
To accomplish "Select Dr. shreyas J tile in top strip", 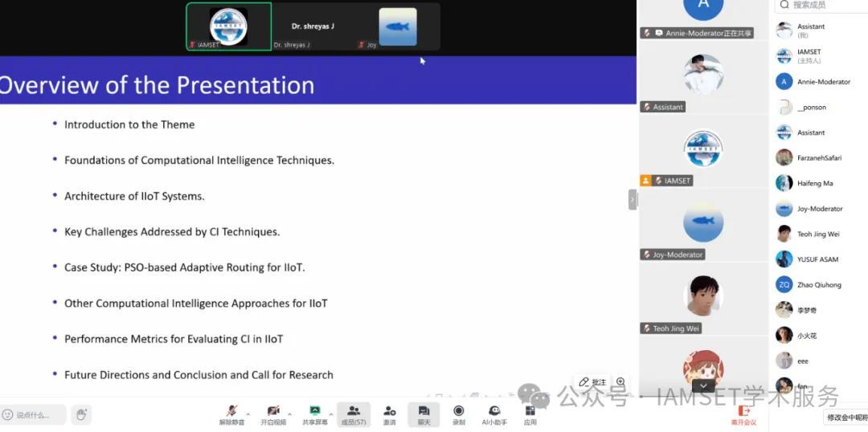I will 313,26.
